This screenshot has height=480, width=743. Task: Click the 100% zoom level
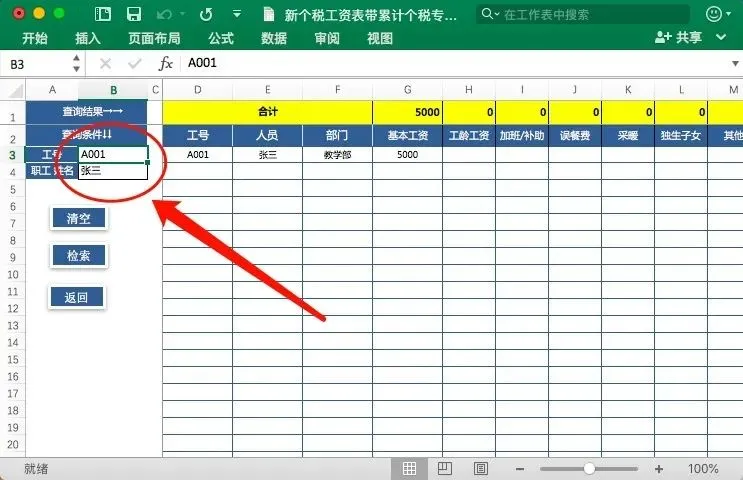[703, 469]
